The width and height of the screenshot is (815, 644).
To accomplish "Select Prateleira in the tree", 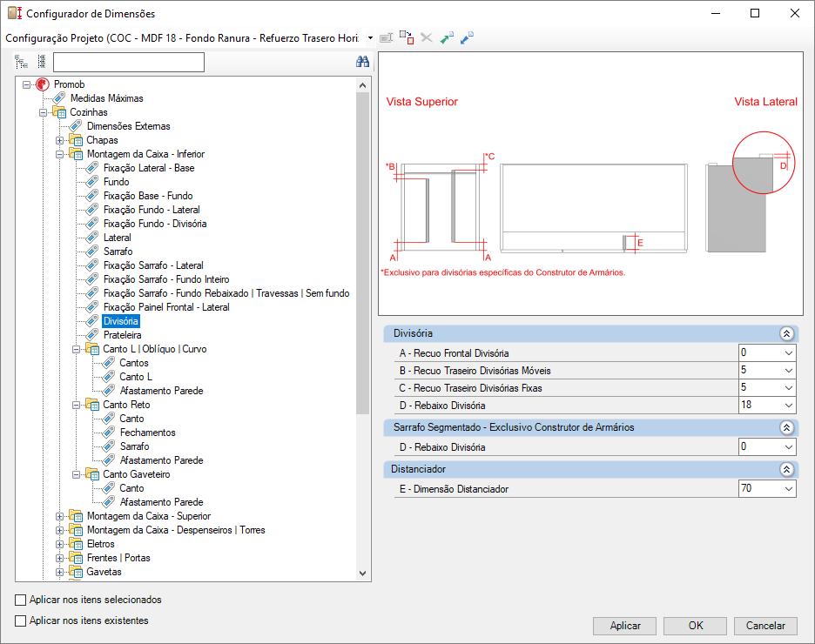I will coord(122,335).
